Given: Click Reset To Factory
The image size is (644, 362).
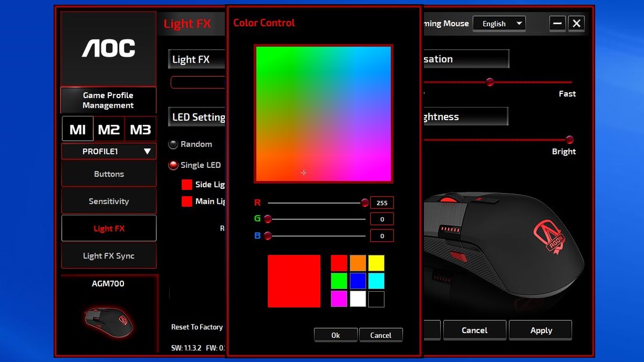Looking at the screenshot, I should (x=197, y=327).
